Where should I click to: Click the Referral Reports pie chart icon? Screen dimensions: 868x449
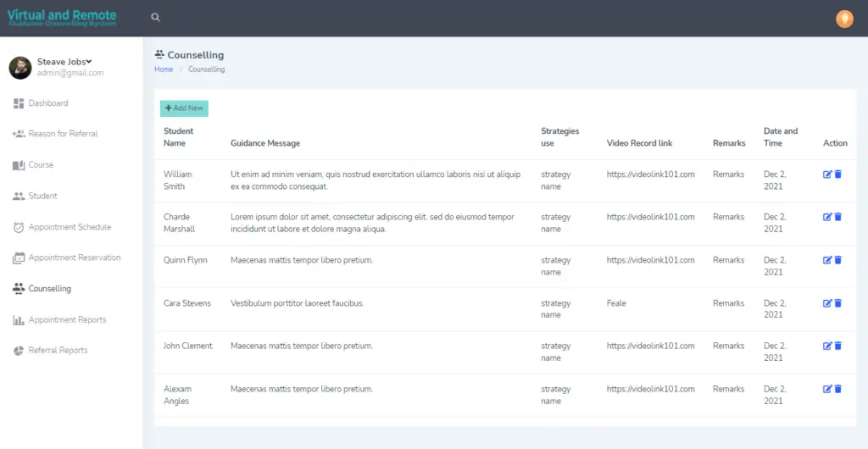19,351
